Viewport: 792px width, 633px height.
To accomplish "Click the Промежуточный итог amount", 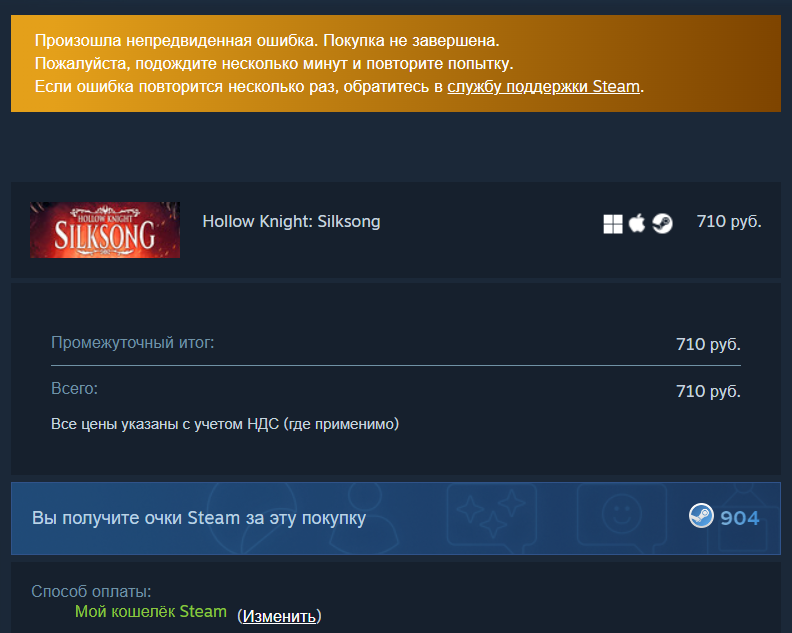I will point(708,344).
